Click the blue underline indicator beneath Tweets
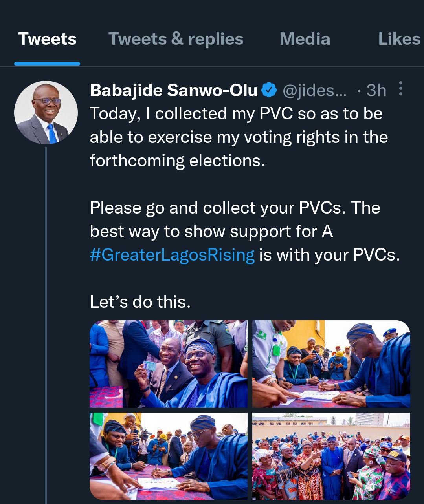The width and height of the screenshot is (424, 504). coord(47,64)
